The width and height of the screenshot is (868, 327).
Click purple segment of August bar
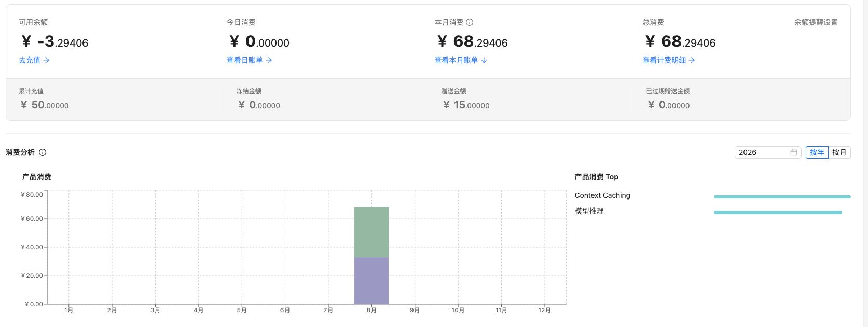click(371, 280)
